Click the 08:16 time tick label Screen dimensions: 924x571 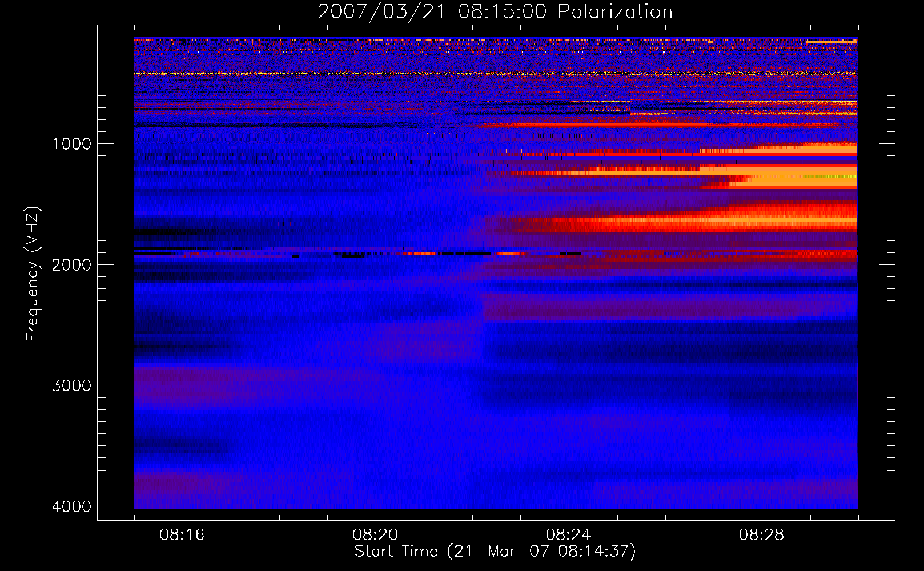182,535
